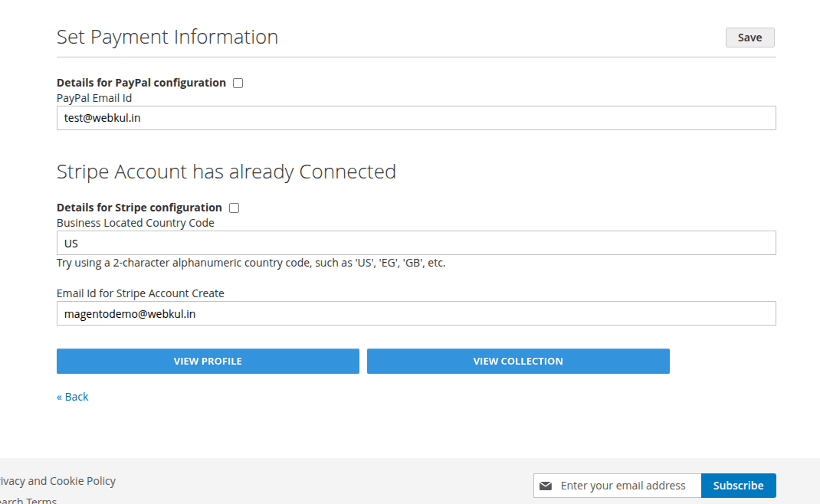Open the Search Terms link

pyautogui.click(x=28, y=500)
